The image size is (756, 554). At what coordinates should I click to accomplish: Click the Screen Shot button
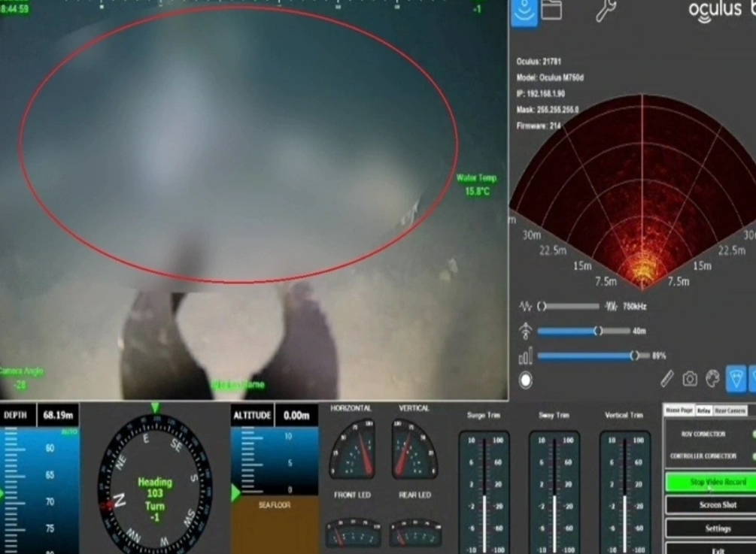tap(718, 505)
